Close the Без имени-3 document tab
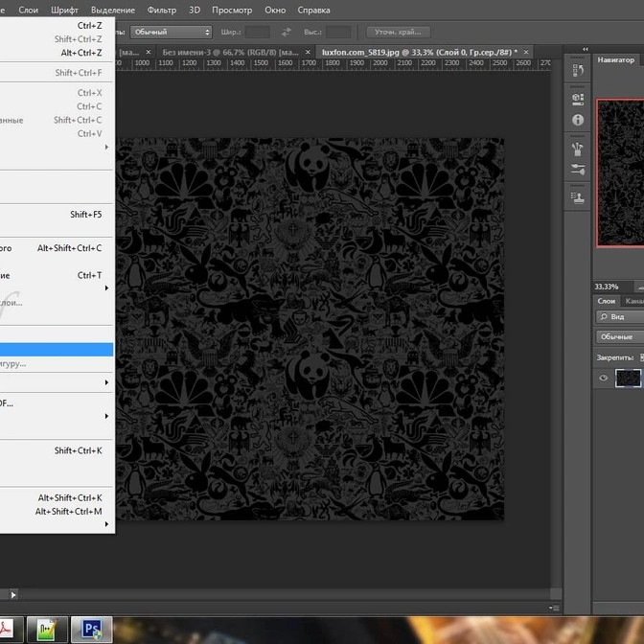 point(308,52)
